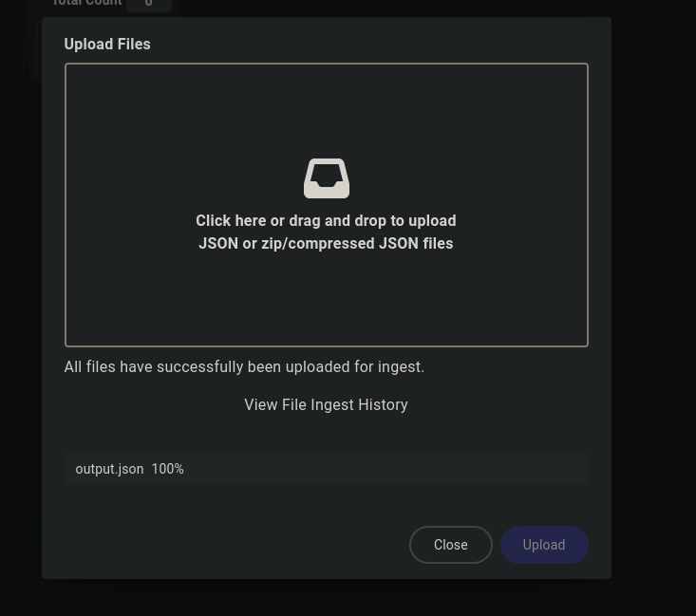Click the dialog footer left of Close
Screen dimensions: 696x616
228,545
